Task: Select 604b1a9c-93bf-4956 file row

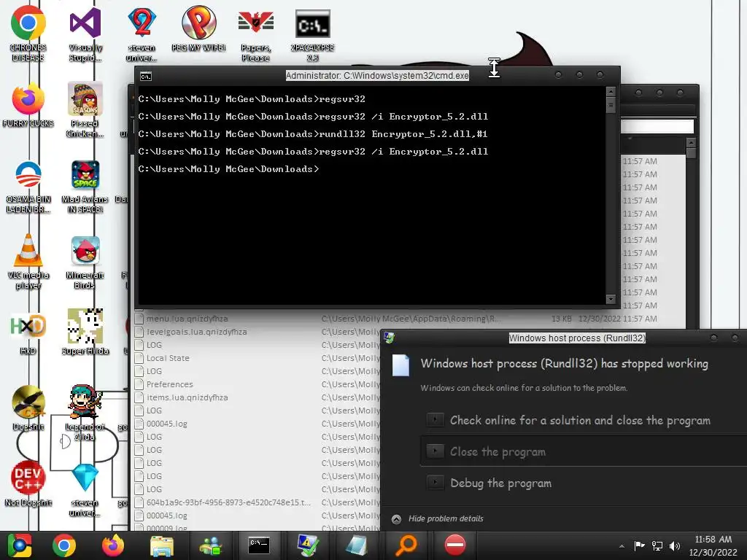Action: click(x=258, y=502)
